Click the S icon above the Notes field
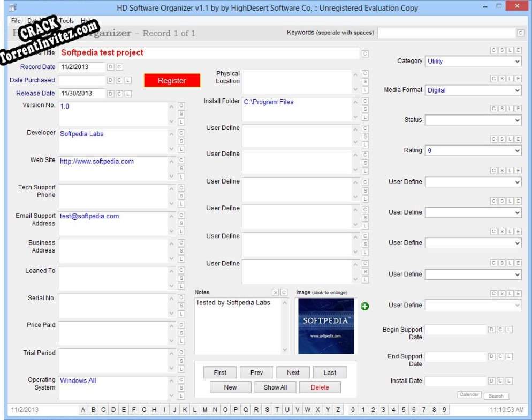 pyautogui.click(x=274, y=292)
